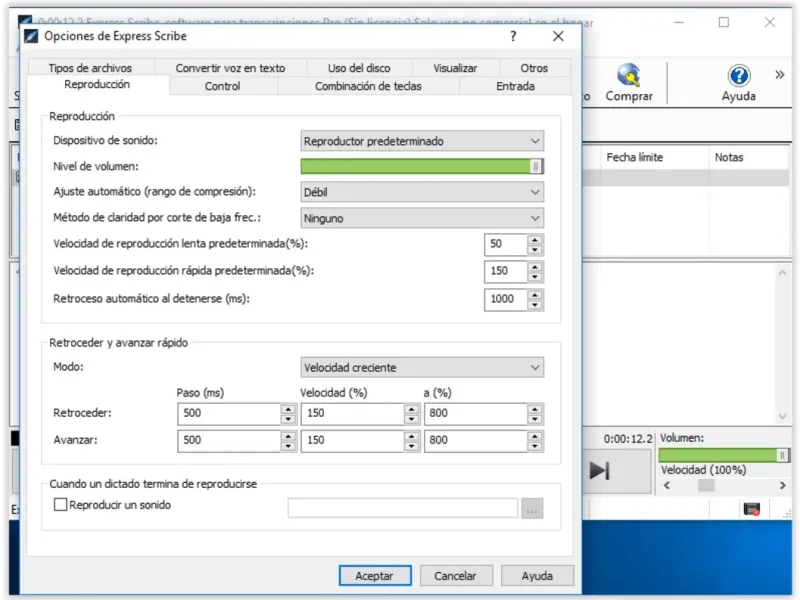The image size is (800, 600).
Task: Increase Retroceder Paso value
Action: 288,409
